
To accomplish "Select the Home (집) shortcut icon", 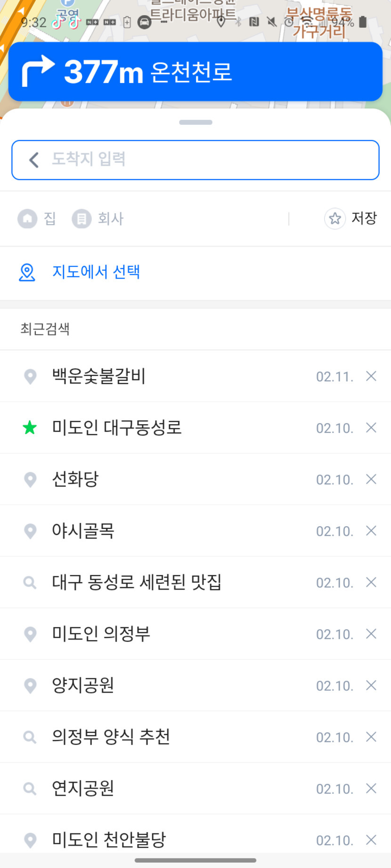I will click(x=28, y=218).
